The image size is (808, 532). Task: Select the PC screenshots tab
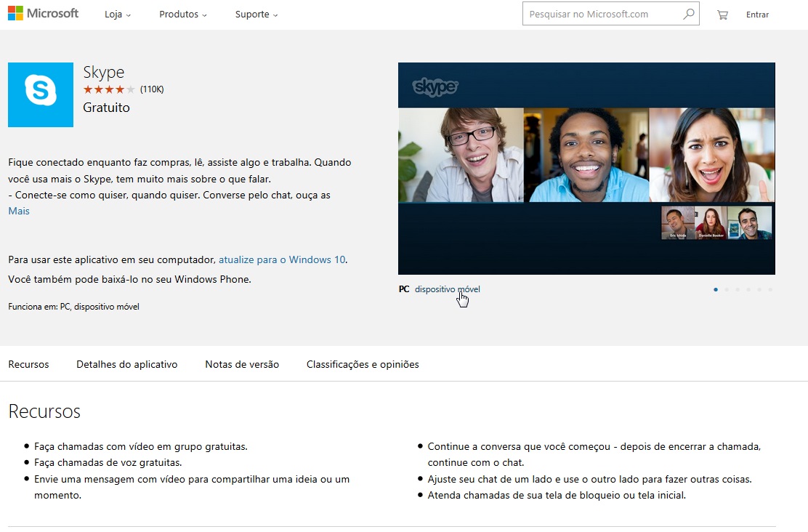(404, 289)
